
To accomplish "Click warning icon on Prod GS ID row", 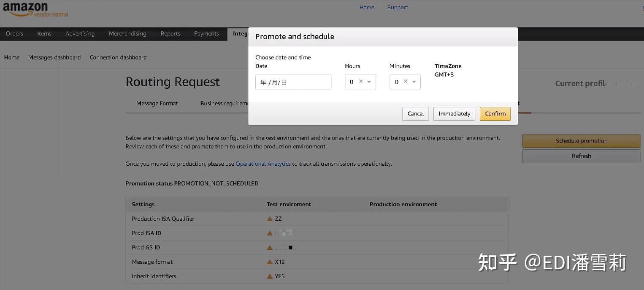I will 270,247.
